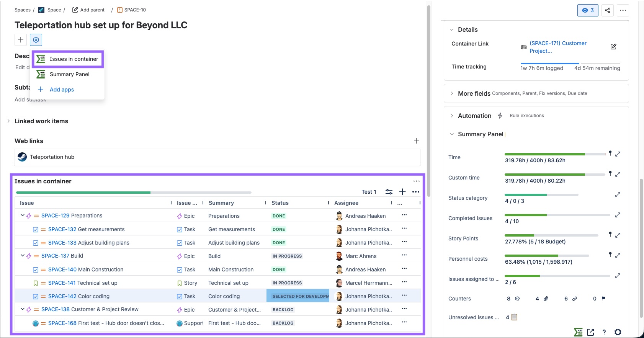Viewport: 644px width, 338px height.
Task: Click the time tracking progress bar
Action: [570, 64]
